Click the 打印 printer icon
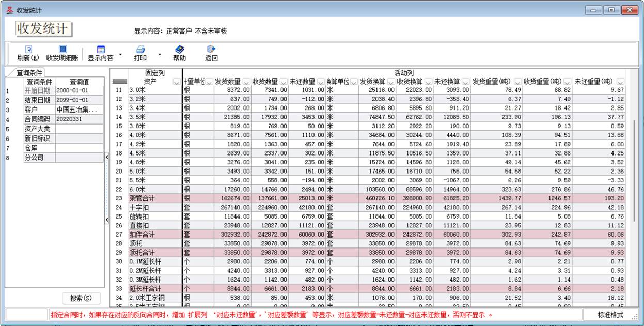Viewport: 644px width, 326px height. pyautogui.click(x=140, y=50)
